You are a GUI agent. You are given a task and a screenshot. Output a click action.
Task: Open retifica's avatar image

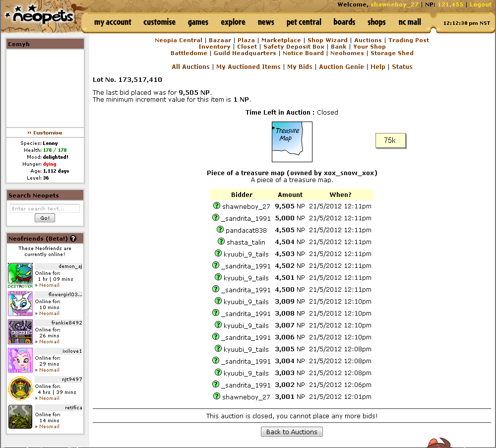click(20, 417)
